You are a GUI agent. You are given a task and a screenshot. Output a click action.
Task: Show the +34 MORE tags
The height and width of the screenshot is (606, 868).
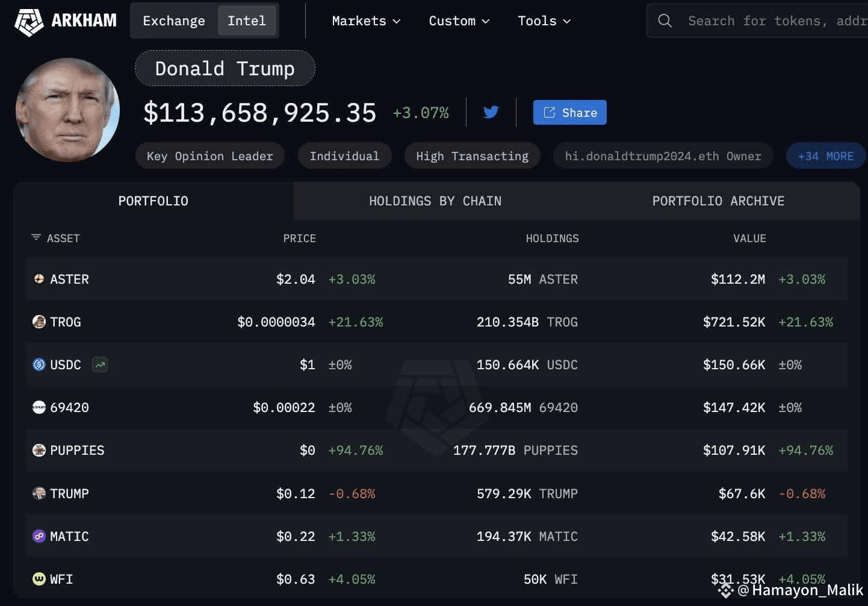tap(826, 156)
